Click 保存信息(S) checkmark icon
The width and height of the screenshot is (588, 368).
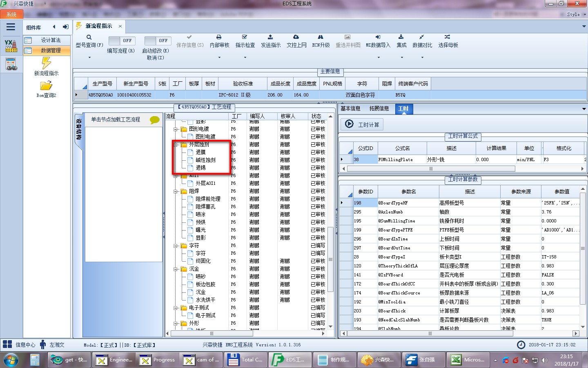click(189, 37)
